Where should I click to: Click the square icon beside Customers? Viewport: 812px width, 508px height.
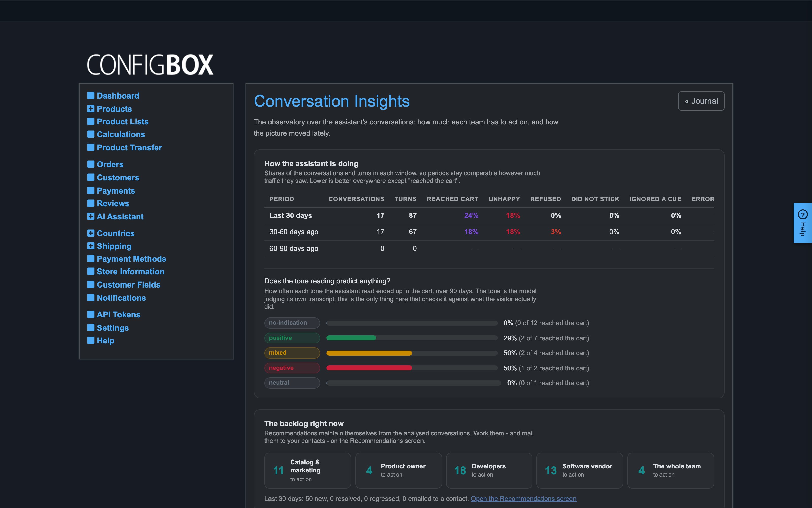click(x=91, y=177)
